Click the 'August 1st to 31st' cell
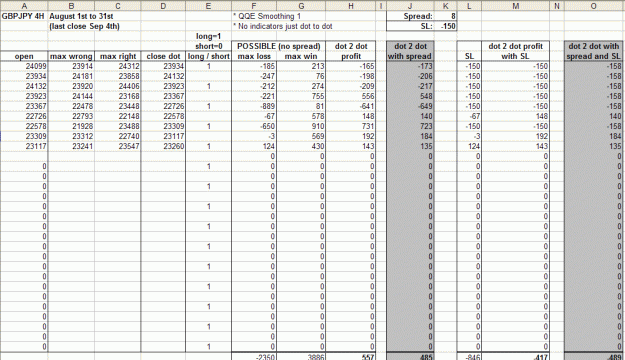This screenshot has width=625, height=360. [81, 16]
